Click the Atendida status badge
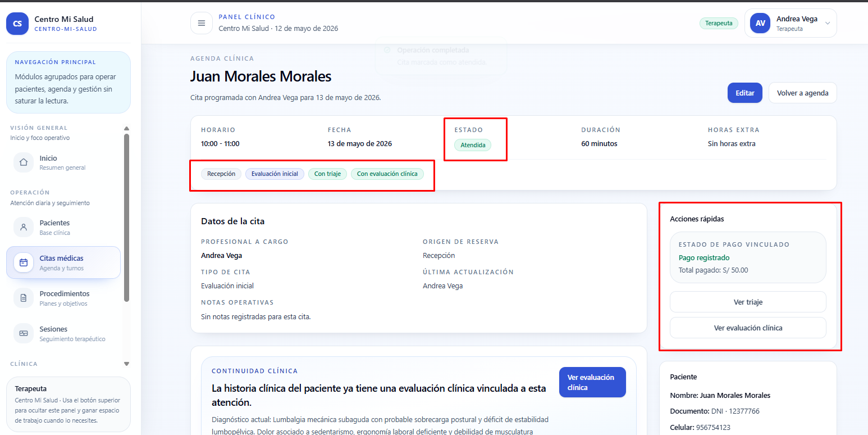Image resolution: width=868 pixels, height=435 pixels. pyautogui.click(x=473, y=145)
